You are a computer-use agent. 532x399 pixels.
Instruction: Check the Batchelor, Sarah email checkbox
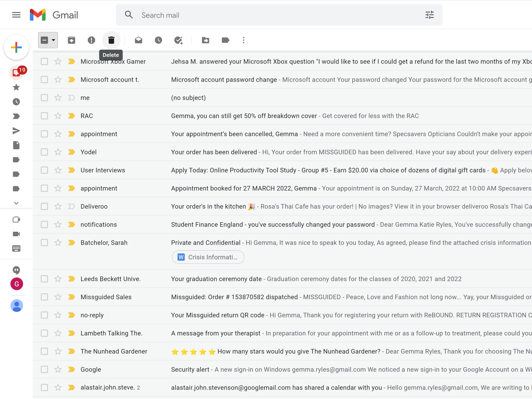tap(44, 243)
